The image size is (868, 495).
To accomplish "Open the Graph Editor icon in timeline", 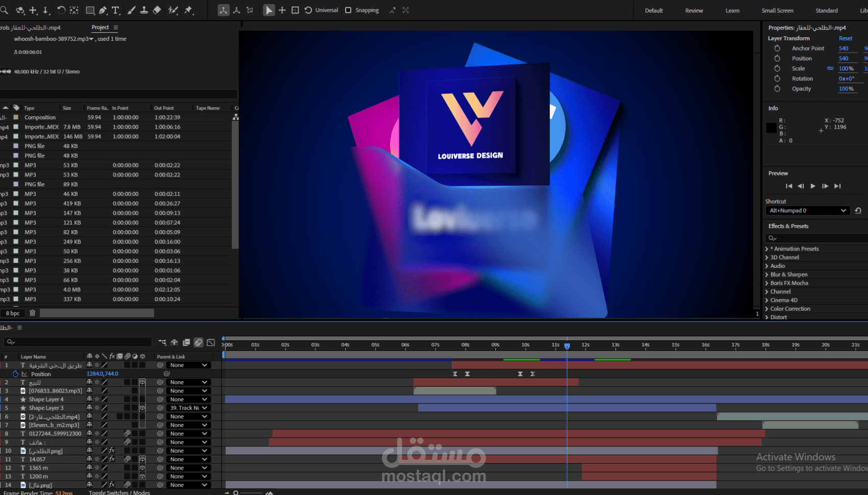I will tap(211, 342).
